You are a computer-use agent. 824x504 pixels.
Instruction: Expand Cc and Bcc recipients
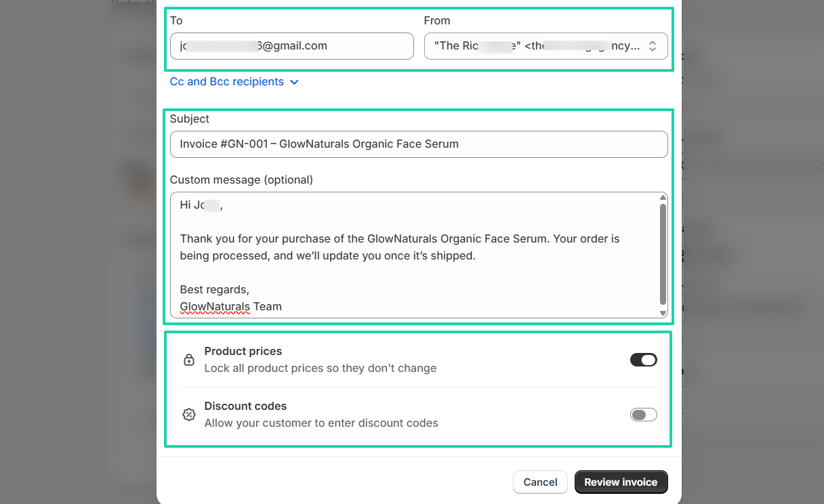[x=234, y=82]
